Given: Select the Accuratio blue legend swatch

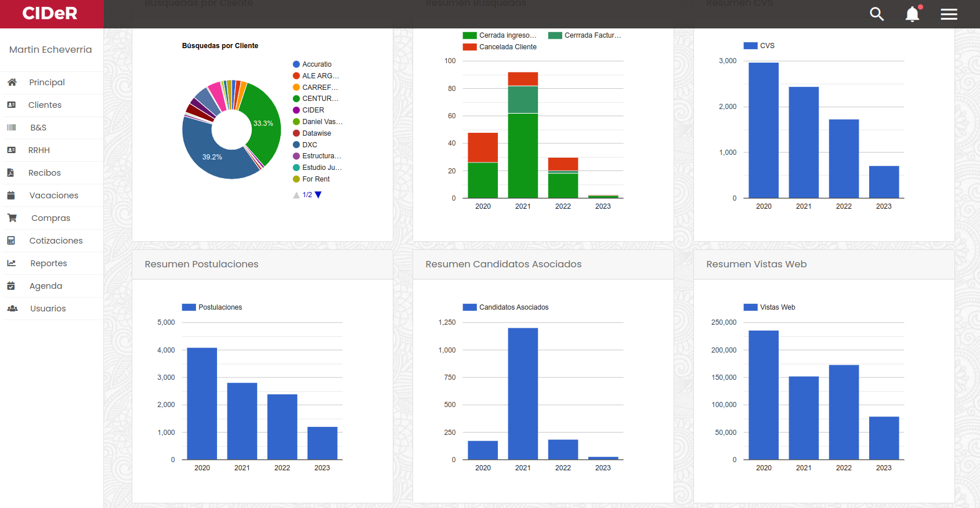Looking at the screenshot, I should (296, 64).
